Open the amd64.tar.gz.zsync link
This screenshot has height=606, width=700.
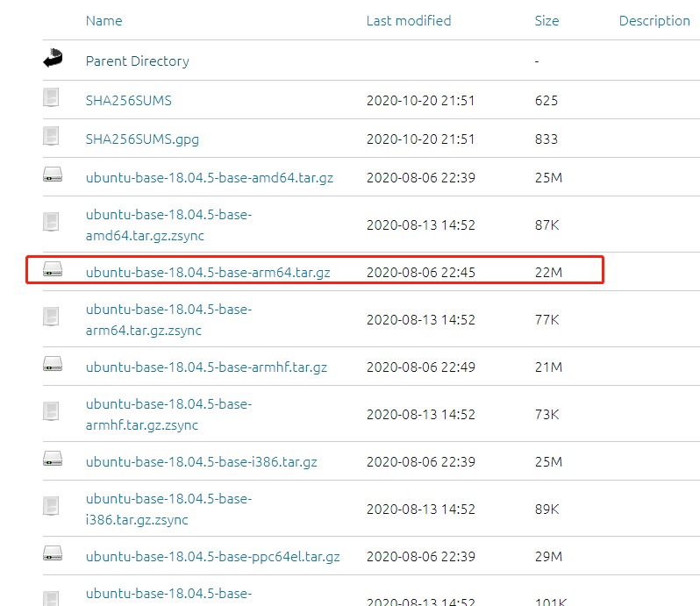tap(168, 225)
